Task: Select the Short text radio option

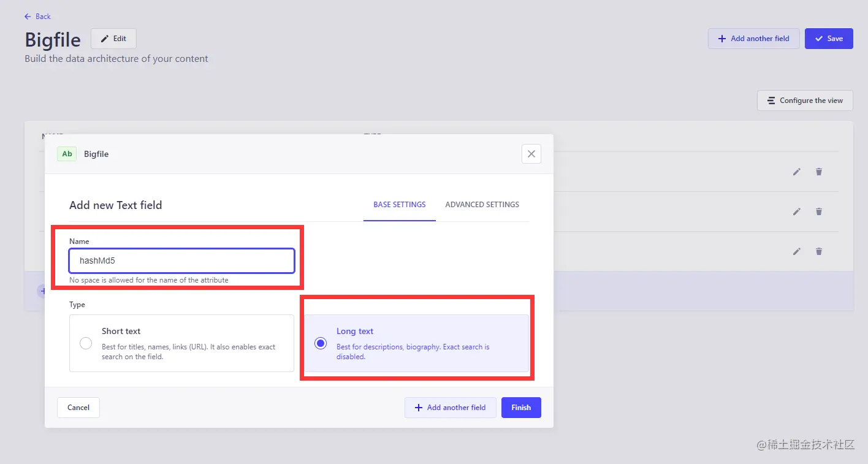Action: (x=86, y=343)
